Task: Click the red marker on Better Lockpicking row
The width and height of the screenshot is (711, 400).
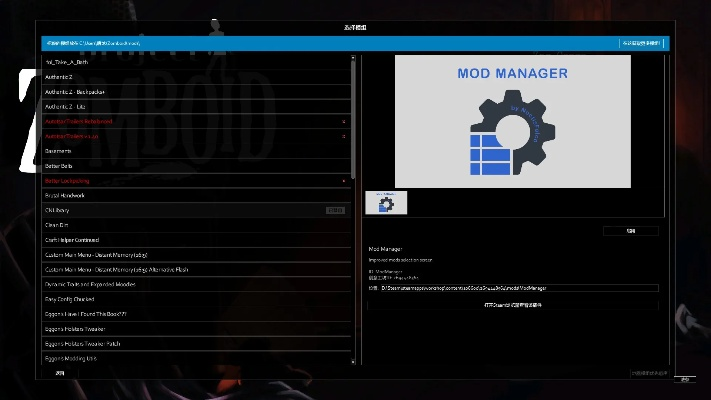Action: [343, 181]
